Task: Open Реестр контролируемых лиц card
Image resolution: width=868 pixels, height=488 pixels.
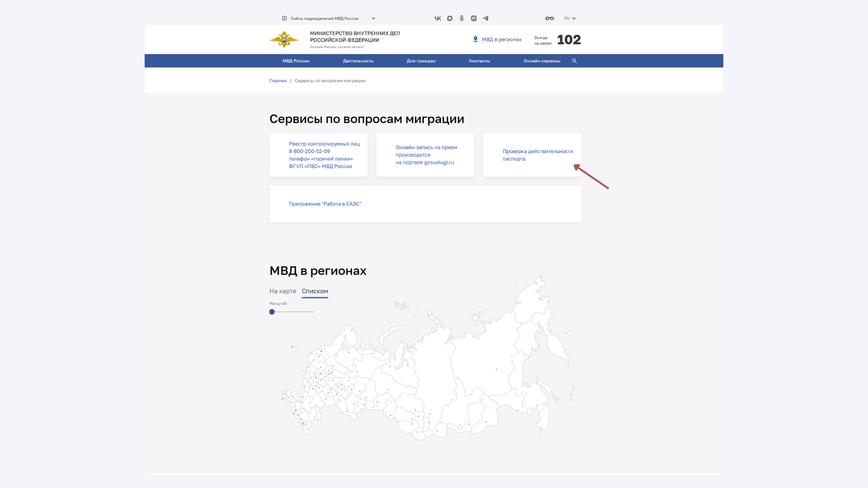Action: click(318, 155)
